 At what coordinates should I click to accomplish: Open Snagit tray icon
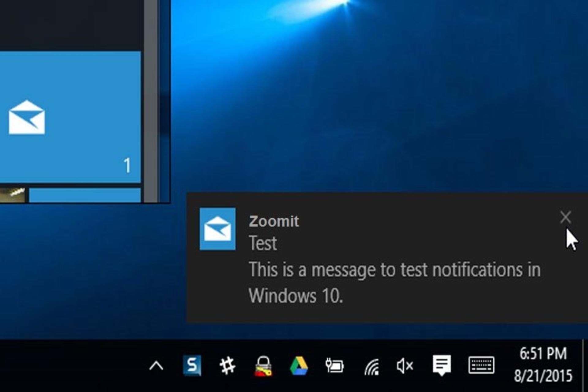point(192,365)
